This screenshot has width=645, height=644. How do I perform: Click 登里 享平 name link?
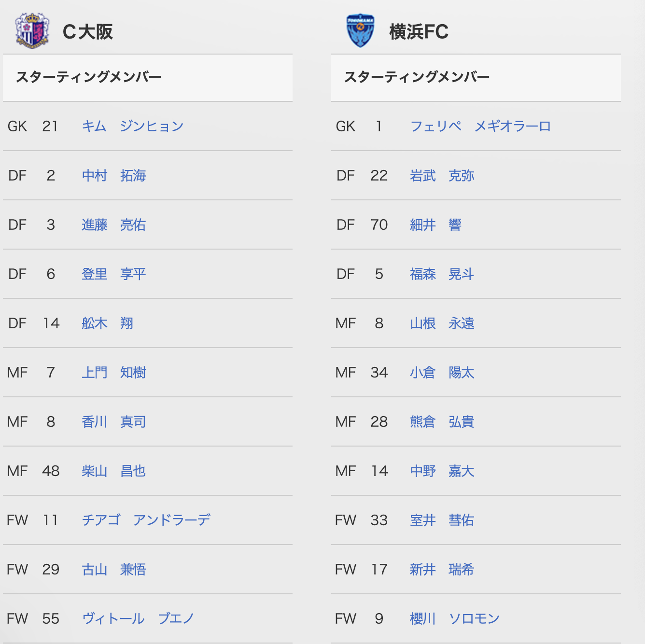point(114,274)
